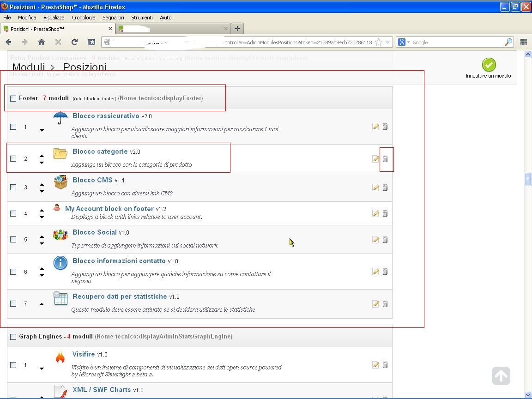
Task: Edit My Account block on footer
Action: [375, 213]
